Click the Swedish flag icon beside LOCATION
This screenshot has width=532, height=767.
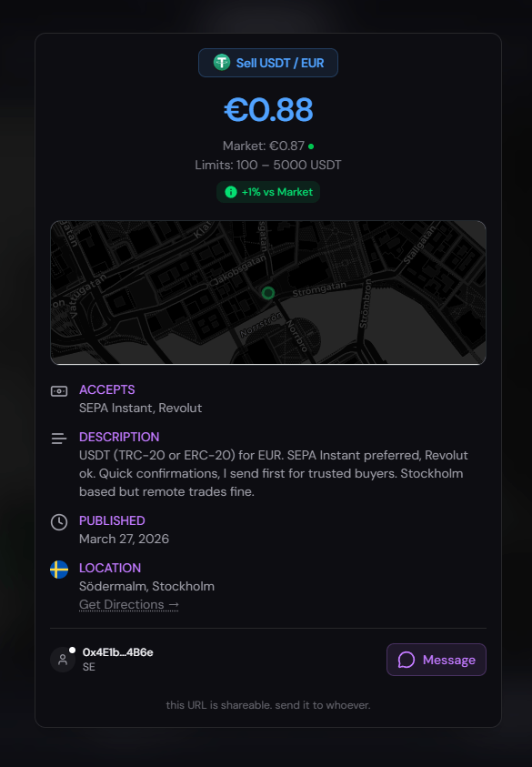[x=58, y=568]
